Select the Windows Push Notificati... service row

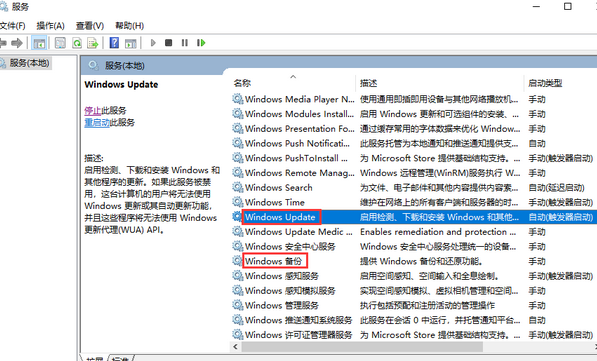point(413,144)
